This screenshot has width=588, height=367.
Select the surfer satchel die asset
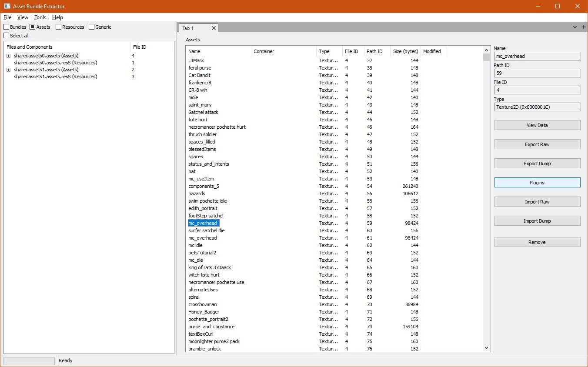point(207,230)
